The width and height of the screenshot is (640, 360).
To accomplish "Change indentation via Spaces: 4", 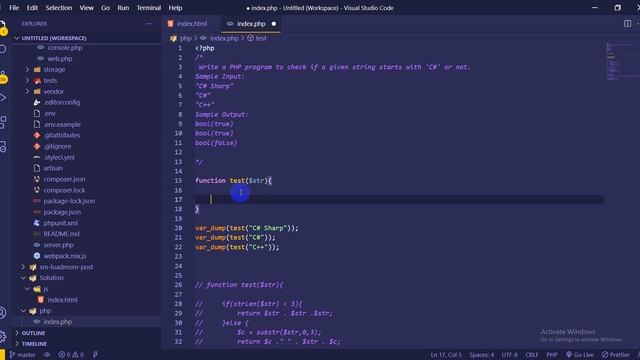I will tap(482, 355).
